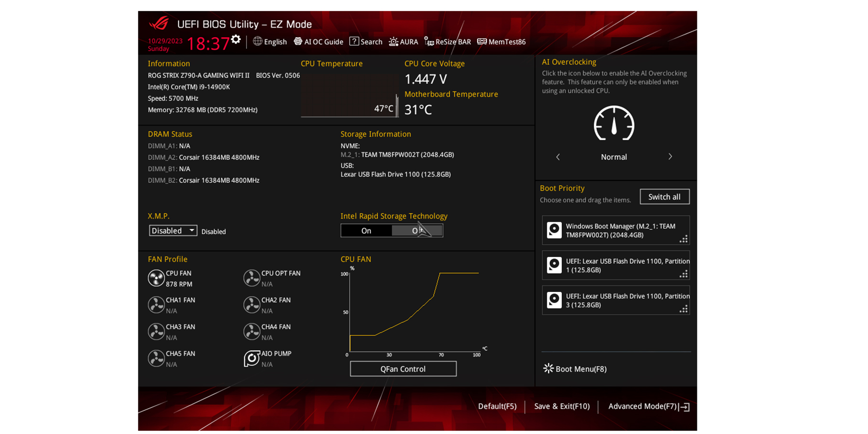Open QFan Control
The height and width of the screenshot is (434, 868).
tap(403, 369)
